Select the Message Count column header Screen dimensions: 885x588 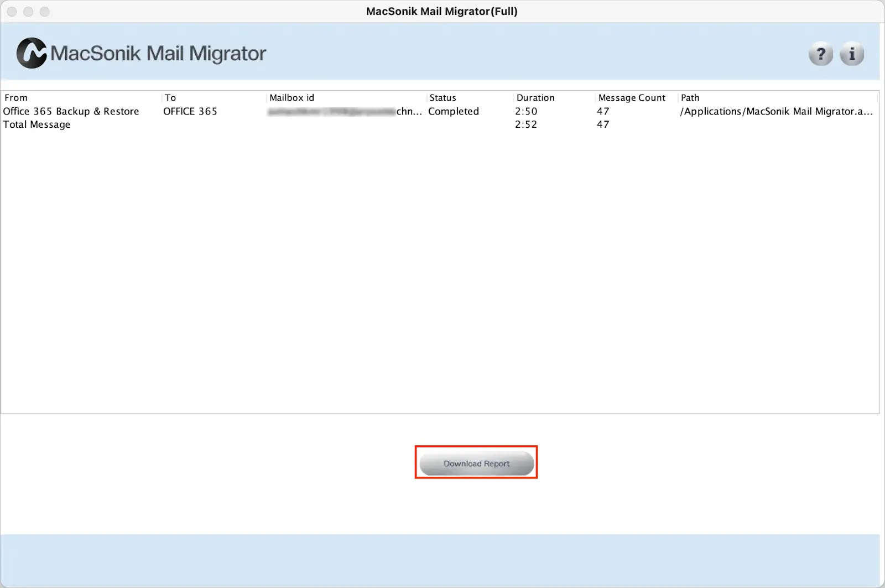tap(637, 97)
